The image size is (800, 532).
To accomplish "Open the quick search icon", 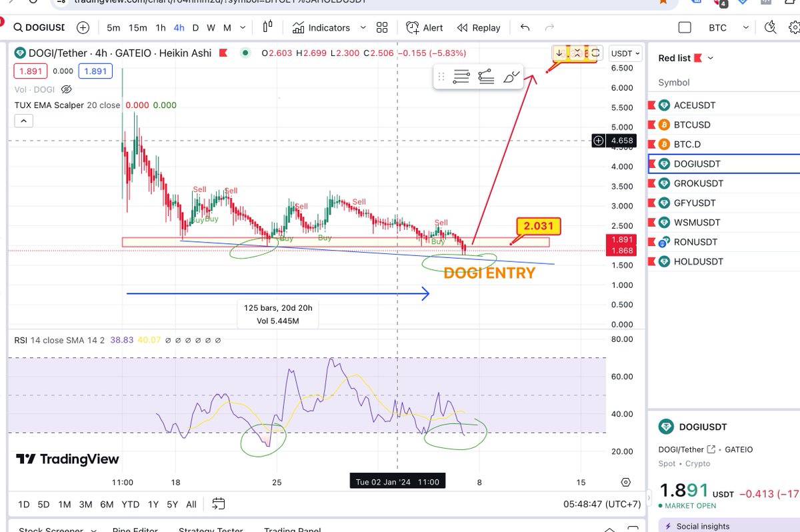I will (771, 27).
